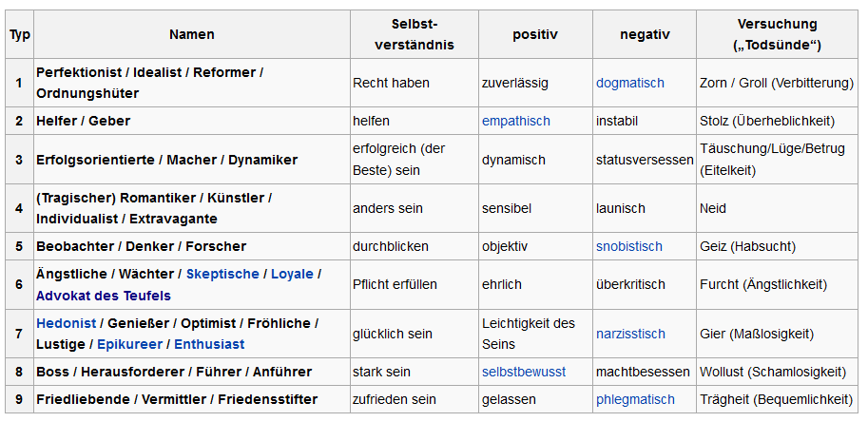Select the Namen column header
The image size is (868, 422).
(192, 34)
